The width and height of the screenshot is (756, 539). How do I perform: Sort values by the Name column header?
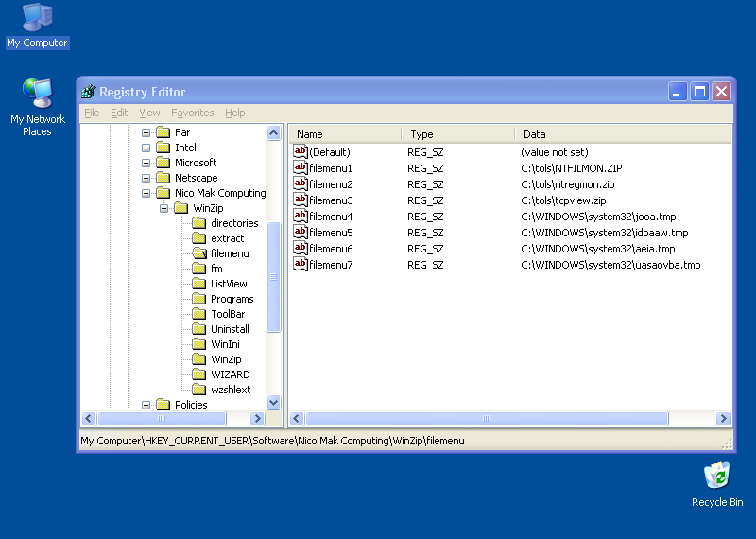345,134
